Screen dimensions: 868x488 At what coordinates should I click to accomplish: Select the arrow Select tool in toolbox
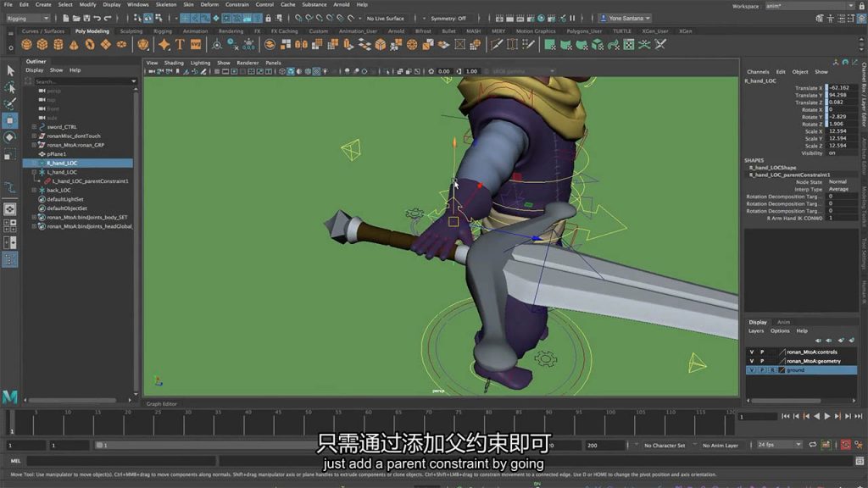[9, 70]
